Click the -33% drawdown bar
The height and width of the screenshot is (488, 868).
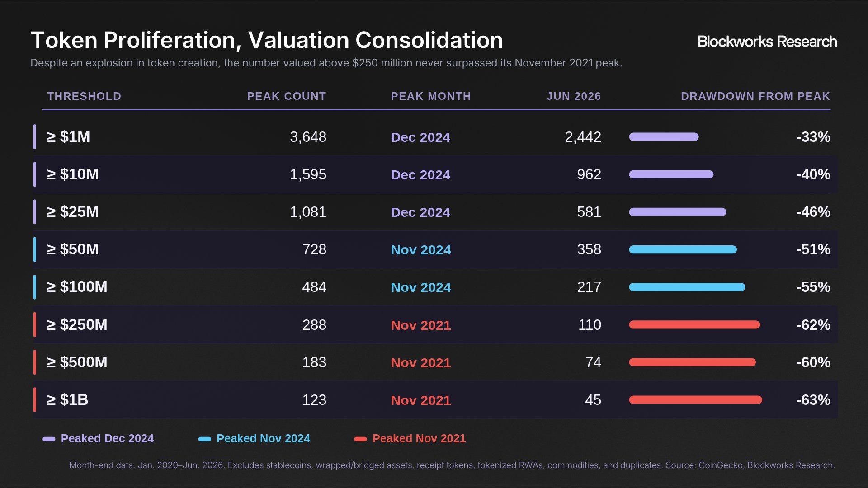[x=664, y=137]
